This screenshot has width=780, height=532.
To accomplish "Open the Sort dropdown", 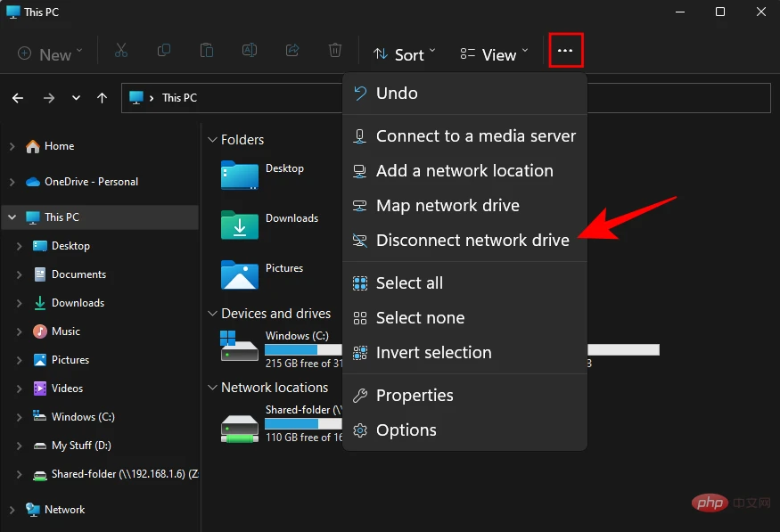I will 405,54.
